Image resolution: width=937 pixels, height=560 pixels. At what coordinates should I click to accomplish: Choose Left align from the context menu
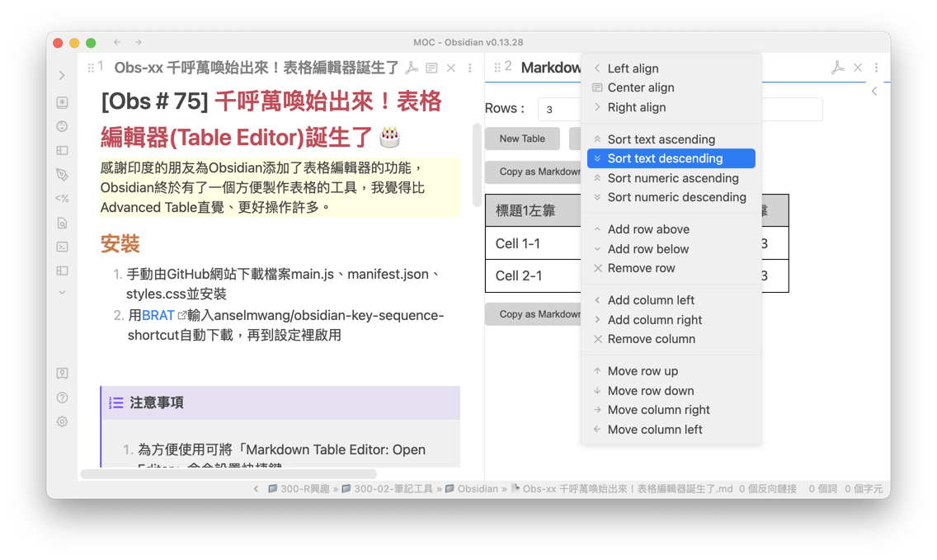(x=671, y=68)
